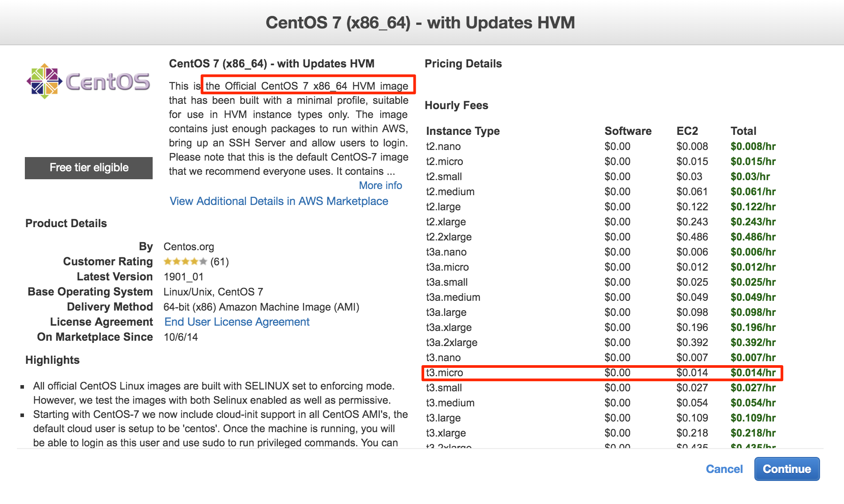Click the Software column header
The image size is (844, 504).
click(x=627, y=131)
